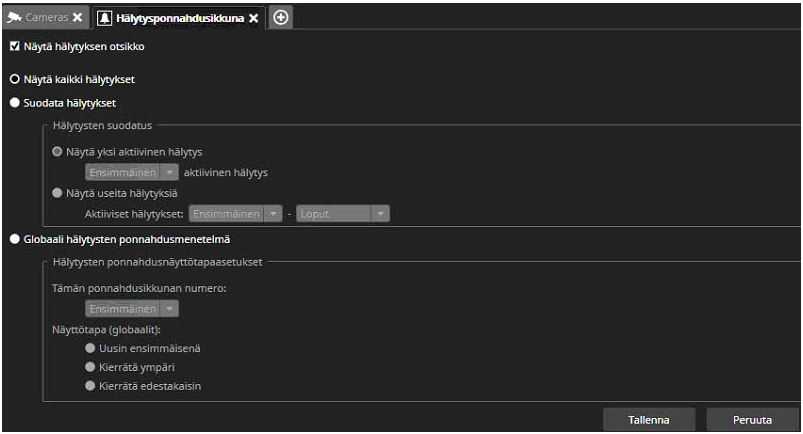This screenshot has width=803, height=434.
Task: Enable Globaali hälytysten ponnahdusmenetelmä
Action: pos(14,239)
